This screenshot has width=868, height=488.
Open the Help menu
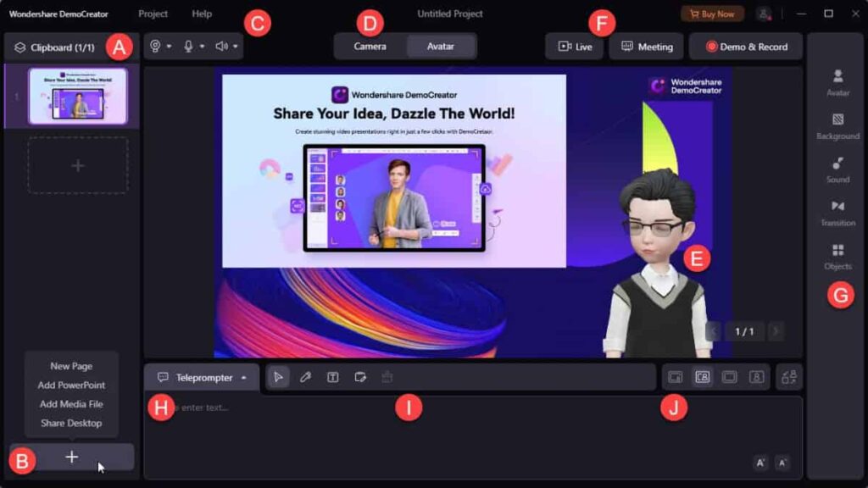point(202,14)
